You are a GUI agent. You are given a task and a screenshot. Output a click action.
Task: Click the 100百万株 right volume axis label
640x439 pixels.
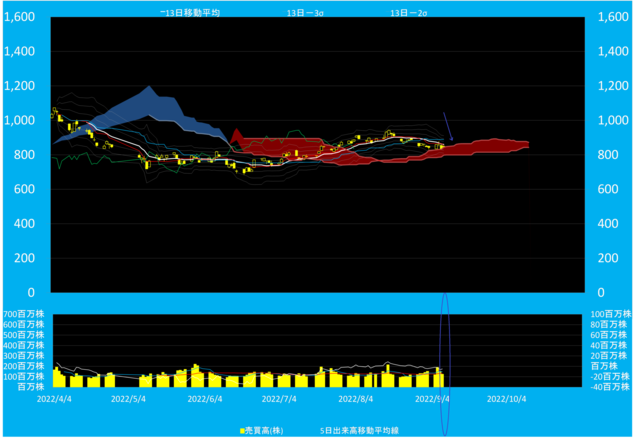tap(612, 314)
